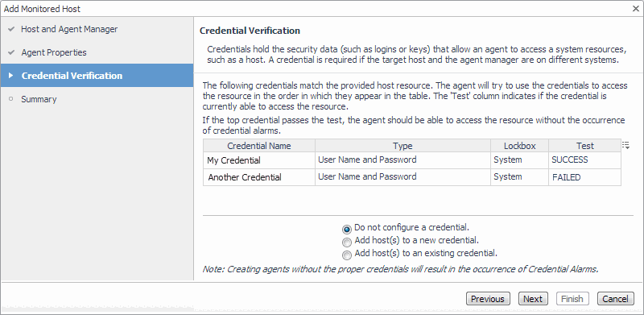Sort by the Test column header
The image size is (644, 315).
click(584, 146)
